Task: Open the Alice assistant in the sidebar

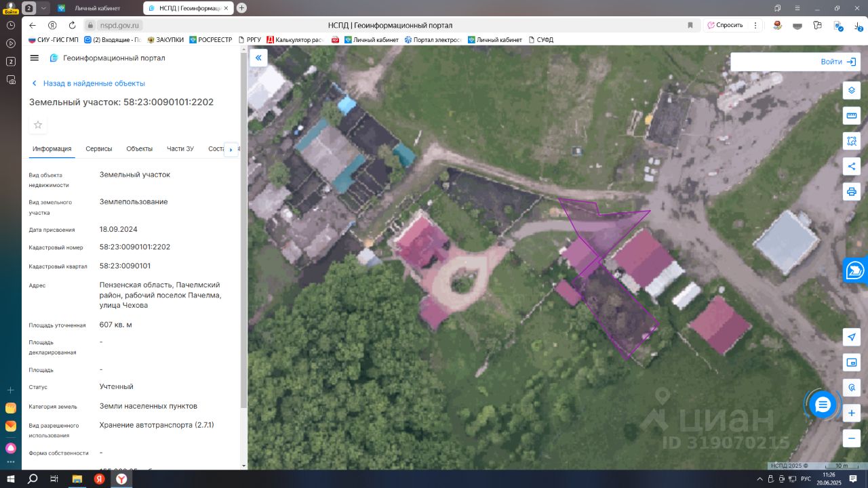Action: point(11,448)
